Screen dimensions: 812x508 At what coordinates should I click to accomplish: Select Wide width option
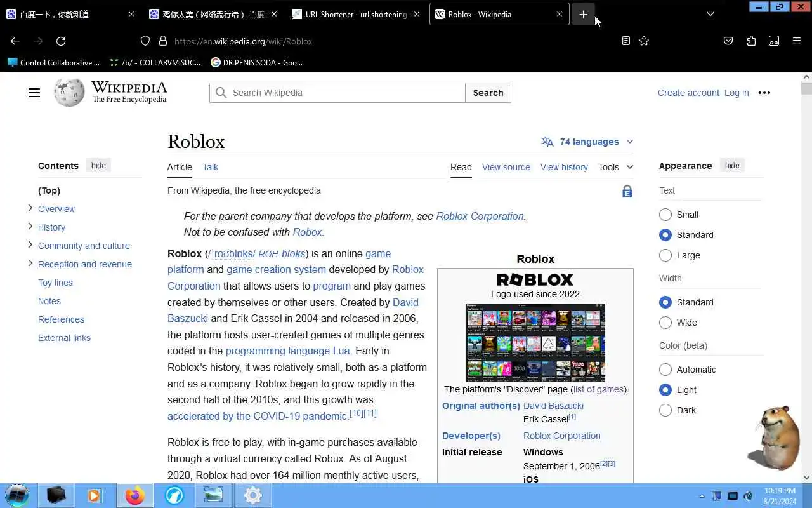coord(665,323)
